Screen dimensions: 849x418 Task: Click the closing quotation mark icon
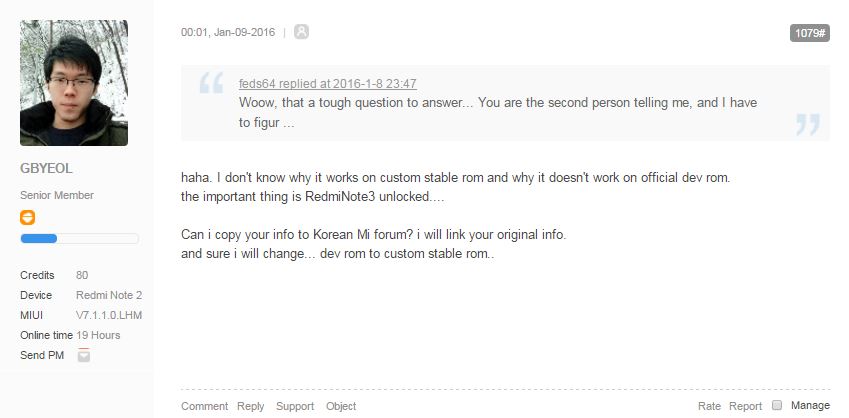coord(808,124)
